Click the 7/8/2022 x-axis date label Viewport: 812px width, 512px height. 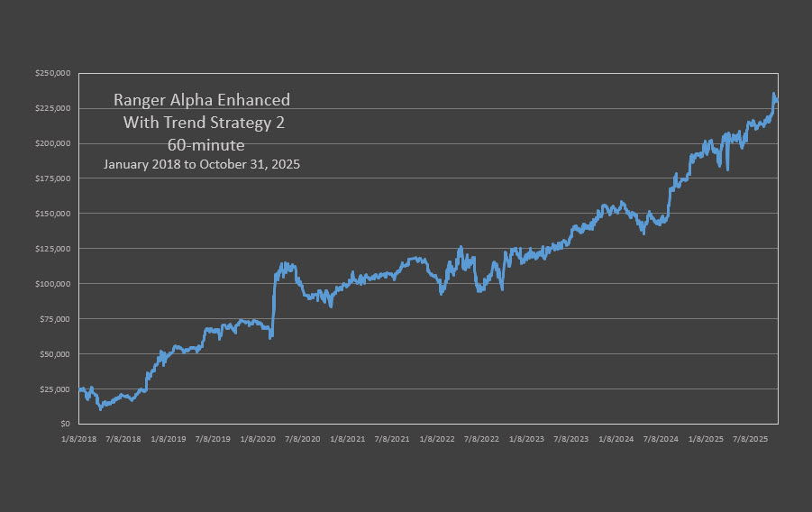point(482,439)
